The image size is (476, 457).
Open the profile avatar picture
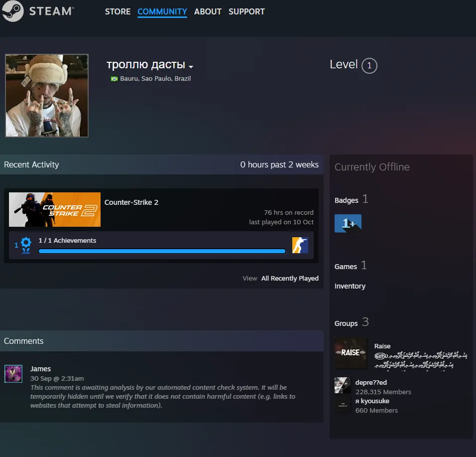[47, 95]
